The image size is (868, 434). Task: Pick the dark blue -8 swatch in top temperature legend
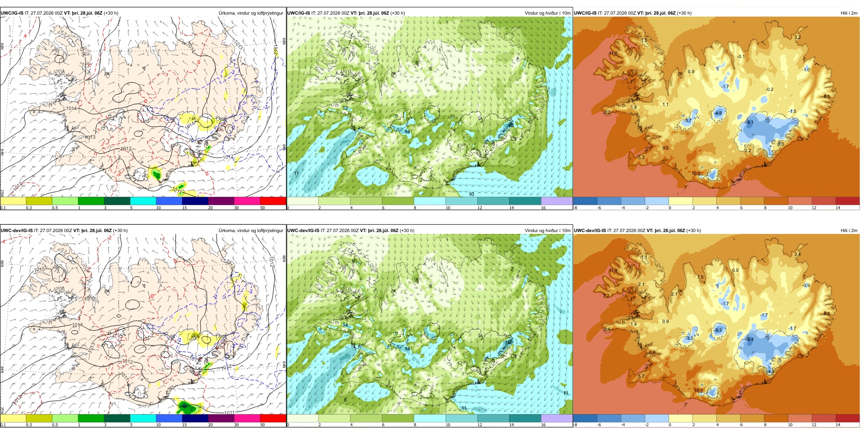click(585, 201)
